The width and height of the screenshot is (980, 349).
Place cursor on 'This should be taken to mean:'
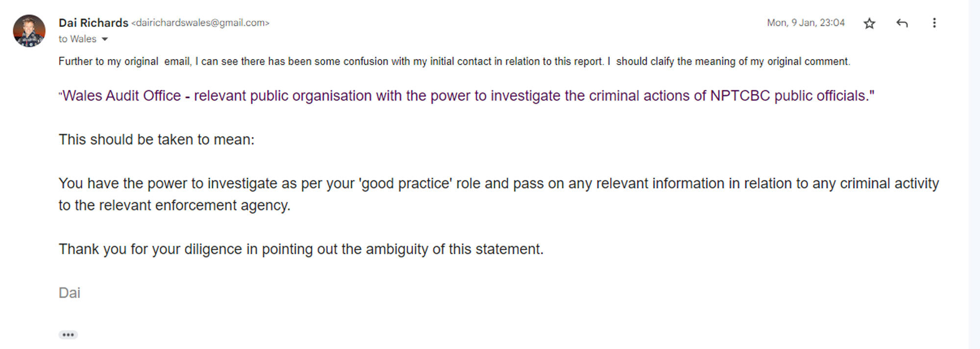click(157, 140)
